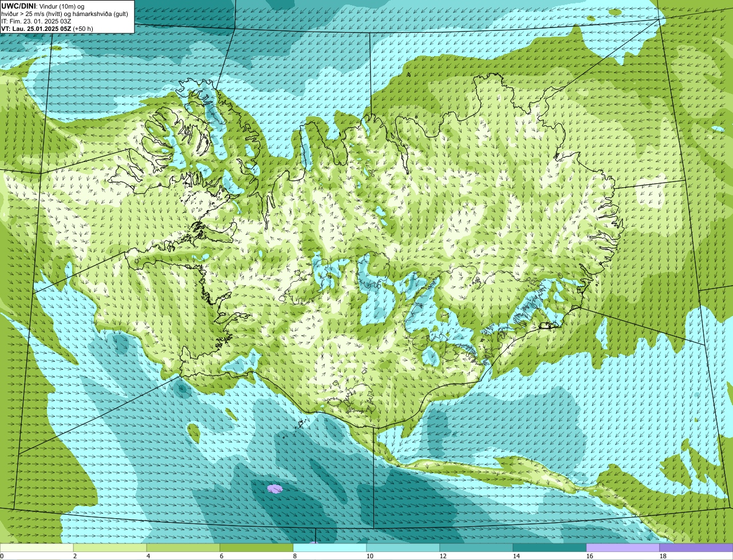Click the light cyan 8–10 m/s legend swatch
Image resolution: width=733 pixels, height=560 pixels.
(x=330, y=547)
